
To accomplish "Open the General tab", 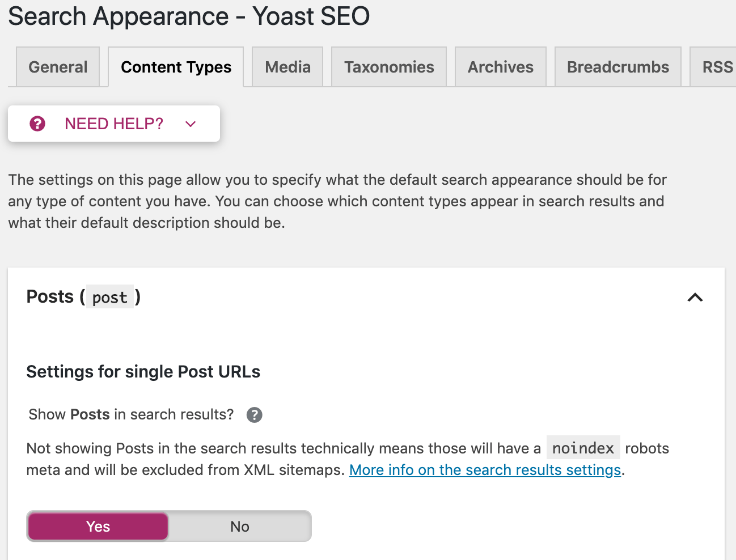I will (58, 67).
